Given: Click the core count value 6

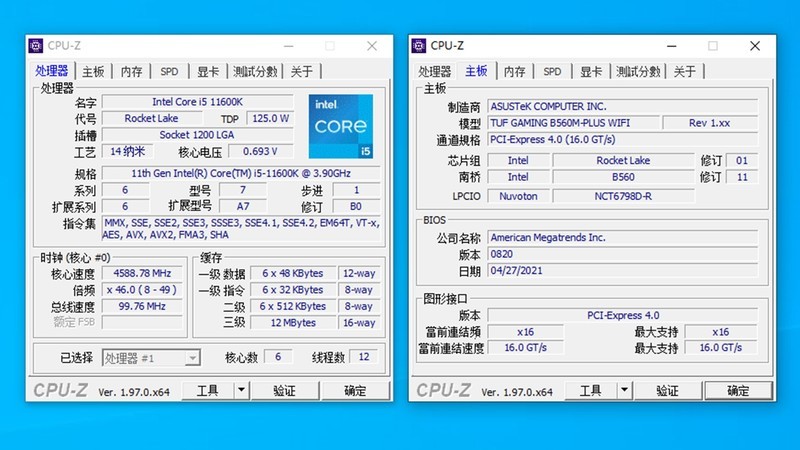Looking at the screenshot, I should click(278, 357).
